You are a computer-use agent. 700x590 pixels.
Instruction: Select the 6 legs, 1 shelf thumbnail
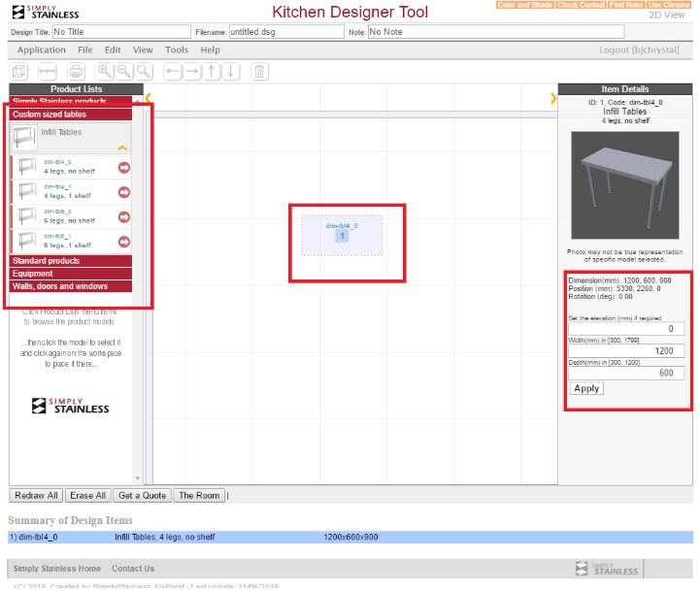pos(28,241)
